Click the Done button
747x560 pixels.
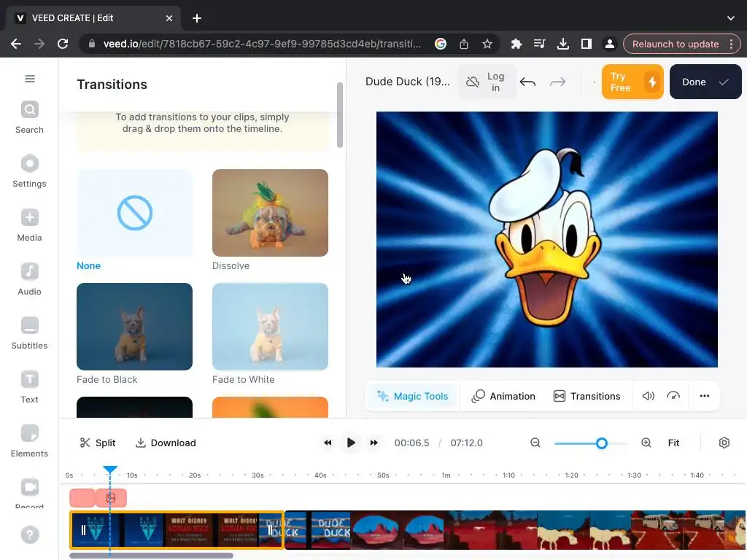(x=705, y=82)
